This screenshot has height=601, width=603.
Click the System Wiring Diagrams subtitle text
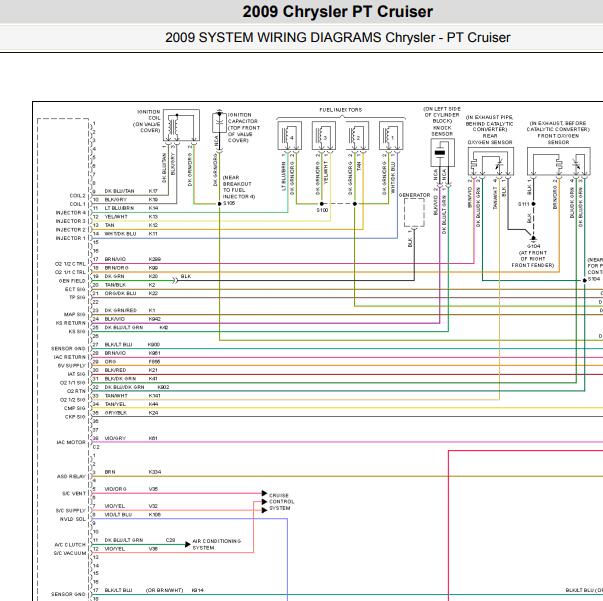coord(337,38)
